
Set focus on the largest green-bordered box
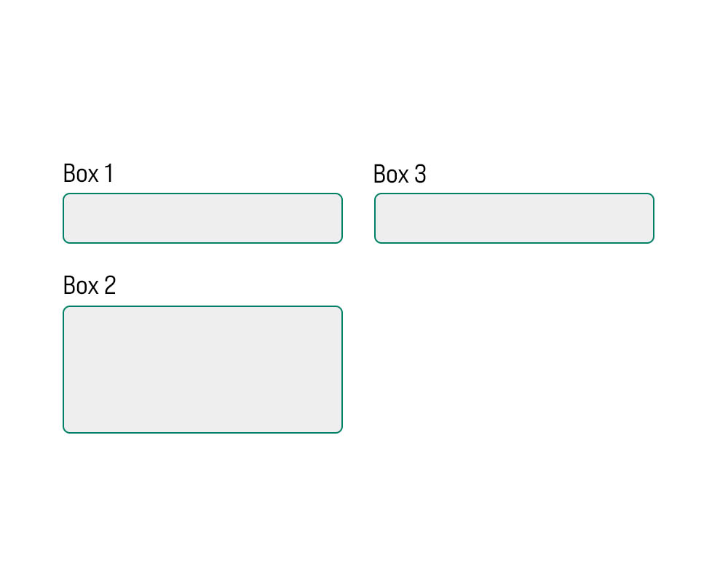tap(202, 370)
